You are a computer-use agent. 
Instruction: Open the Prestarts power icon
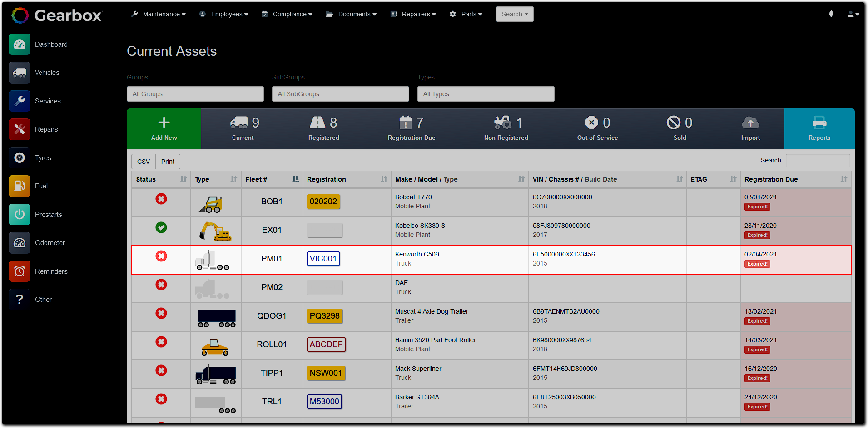pyautogui.click(x=20, y=215)
